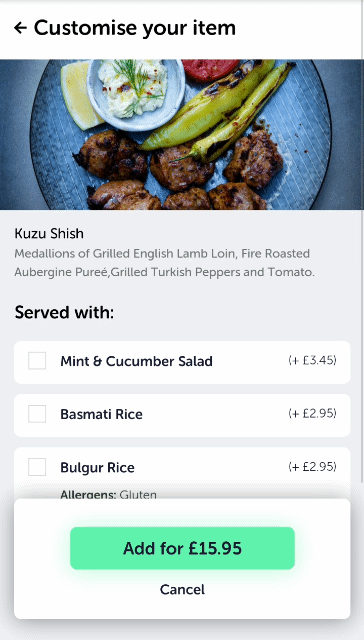Select the Basmati Rice option label
364x640 pixels.
click(x=101, y=414)
